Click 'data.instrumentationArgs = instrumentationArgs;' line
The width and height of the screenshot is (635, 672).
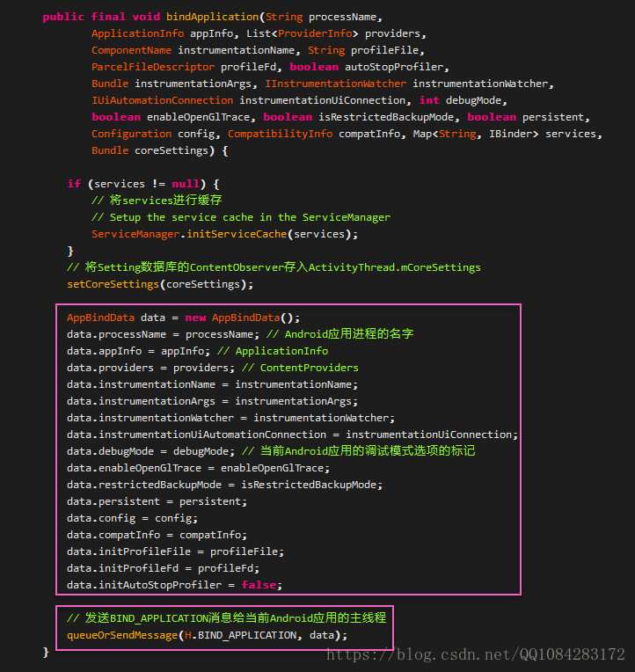click(212, 401)
